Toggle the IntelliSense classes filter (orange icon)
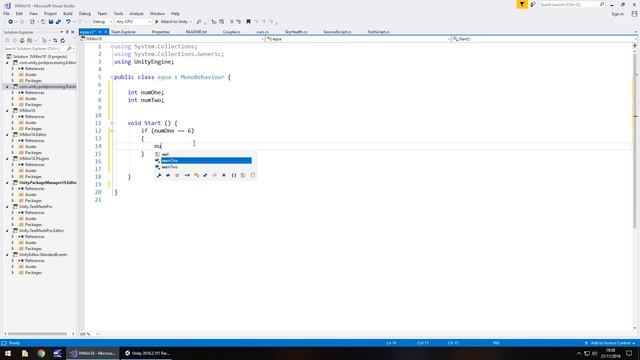 (x=196, y=176)
